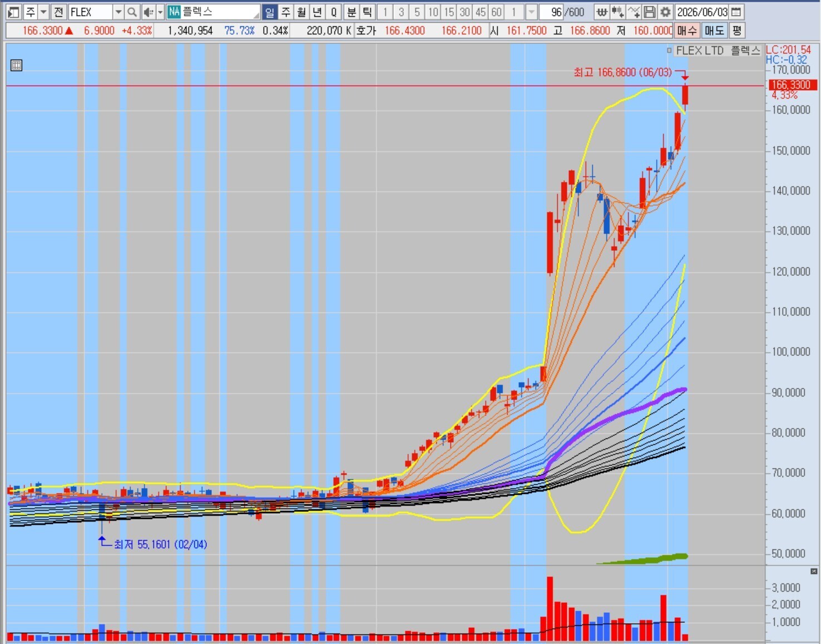Click the 호가 quote label
The width and height of the screenshot is (821, 644).
pyautogui.click(x=367, y=31)
